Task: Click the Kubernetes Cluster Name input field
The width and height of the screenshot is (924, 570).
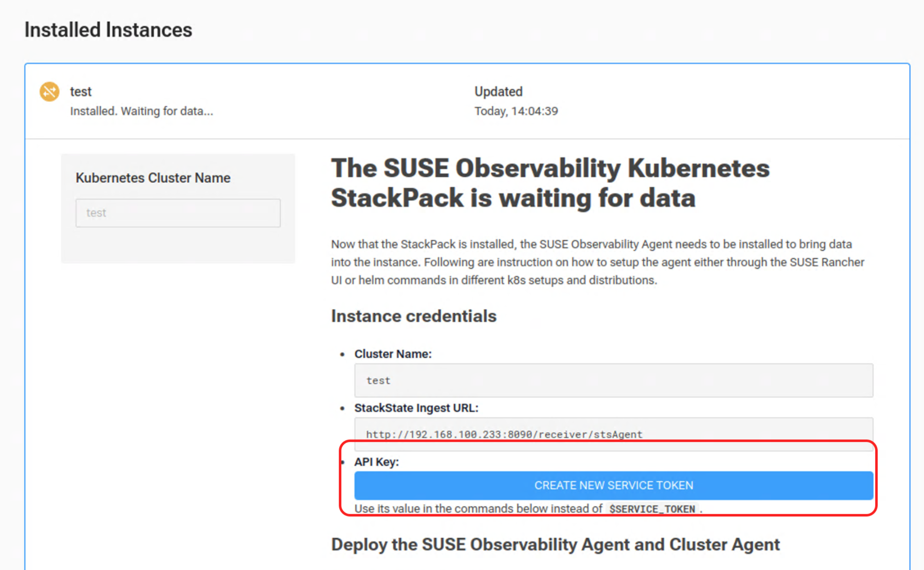Action: (178, 213)
